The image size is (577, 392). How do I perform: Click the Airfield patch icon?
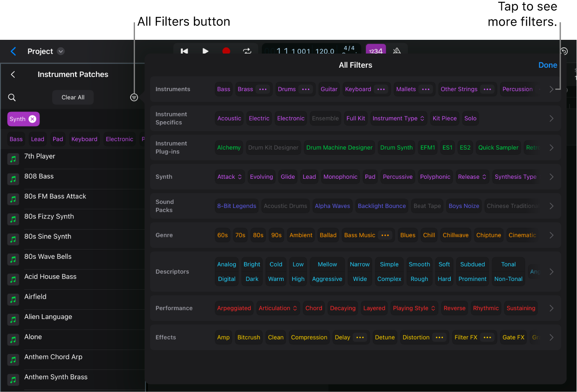(x=13, y=300)
